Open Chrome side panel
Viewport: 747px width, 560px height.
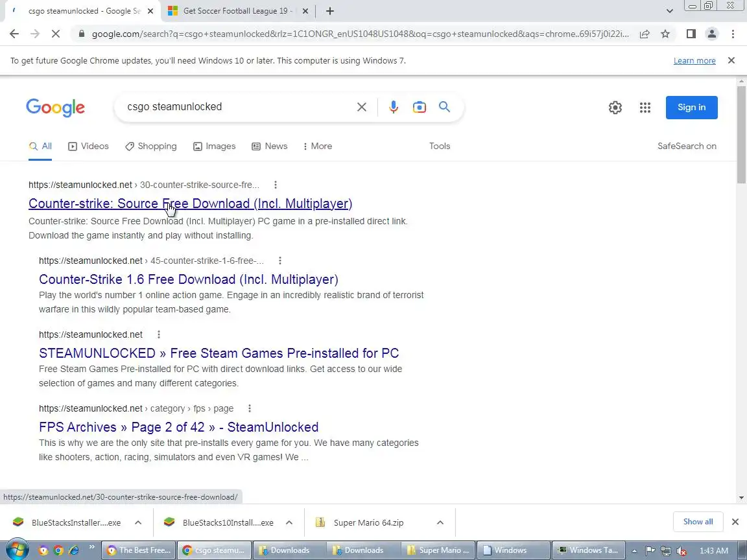tap(691, 34)
